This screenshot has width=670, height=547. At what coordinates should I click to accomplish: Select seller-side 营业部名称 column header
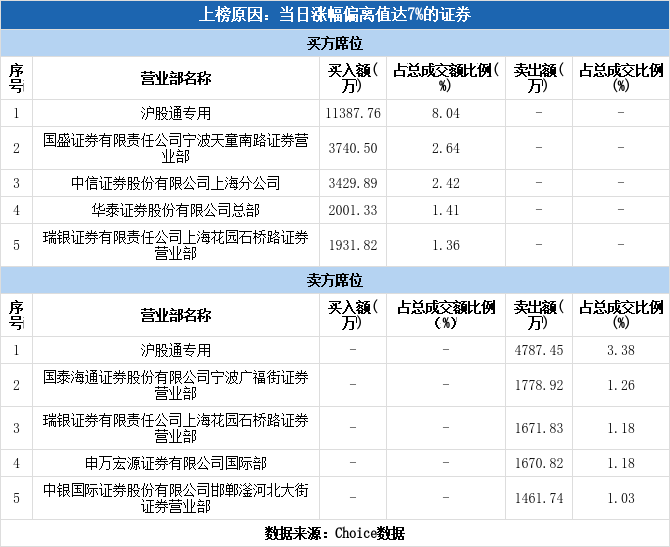point(176,315)
